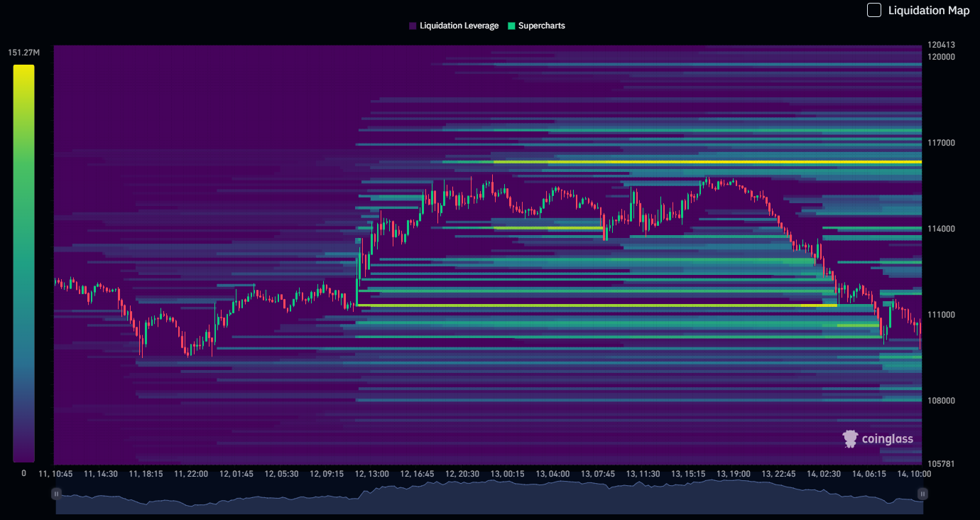980x520 pixels.
Task: Click the purple Liquidation Leverage legend swatch
Action: tap(413, 26)
